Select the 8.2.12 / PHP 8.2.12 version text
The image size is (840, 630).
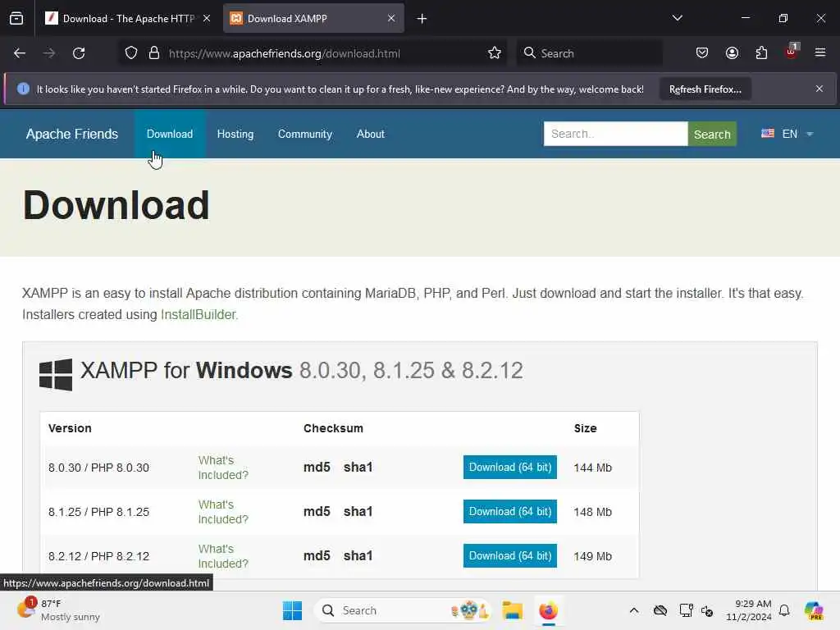pyautogui.click(x=98, y=557)
